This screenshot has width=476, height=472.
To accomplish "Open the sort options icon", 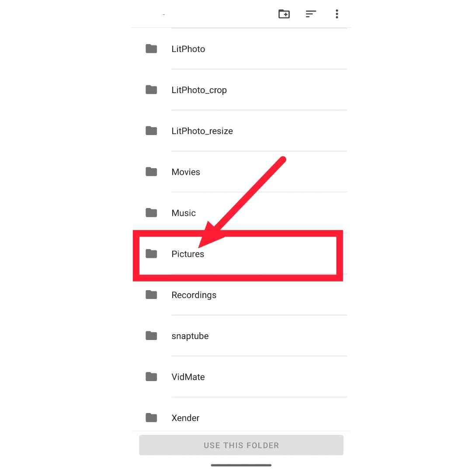I will (x=310, y=14).
